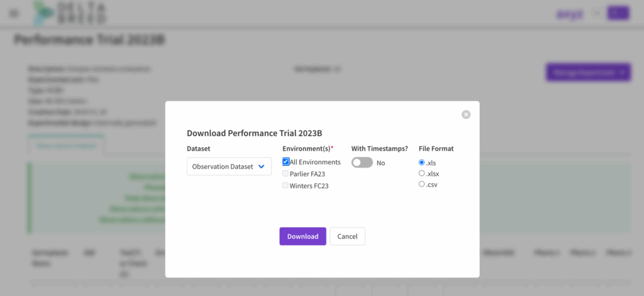Cancel the download dialog
The width and height of the screenshot is (644, 296).
[x=347, y=236]
